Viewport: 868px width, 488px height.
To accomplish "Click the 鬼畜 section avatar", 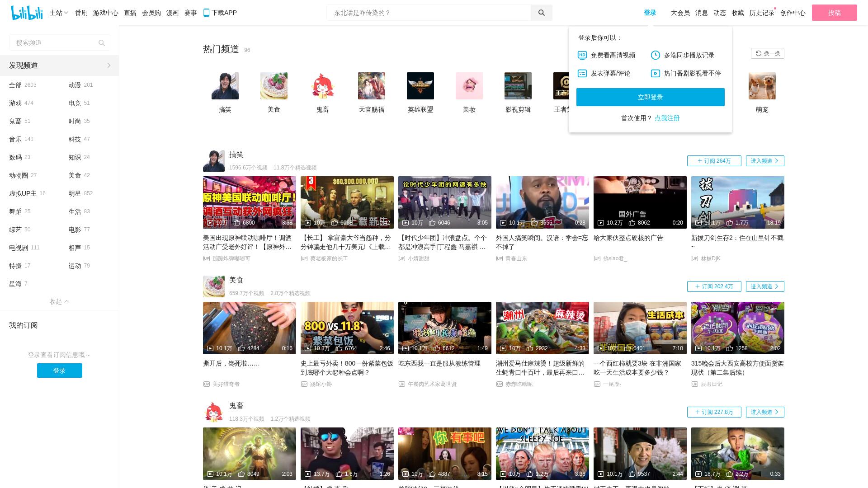I will [214, 412].
